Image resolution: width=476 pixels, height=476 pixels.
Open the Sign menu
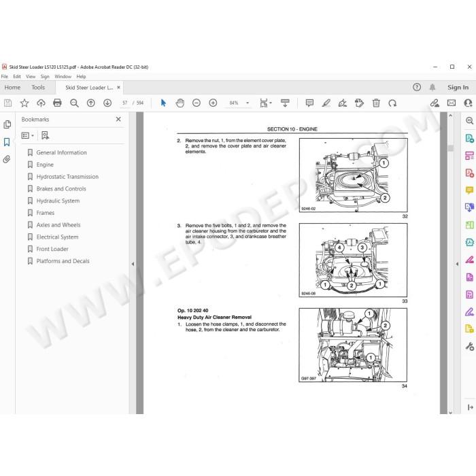tap(45, 76)
